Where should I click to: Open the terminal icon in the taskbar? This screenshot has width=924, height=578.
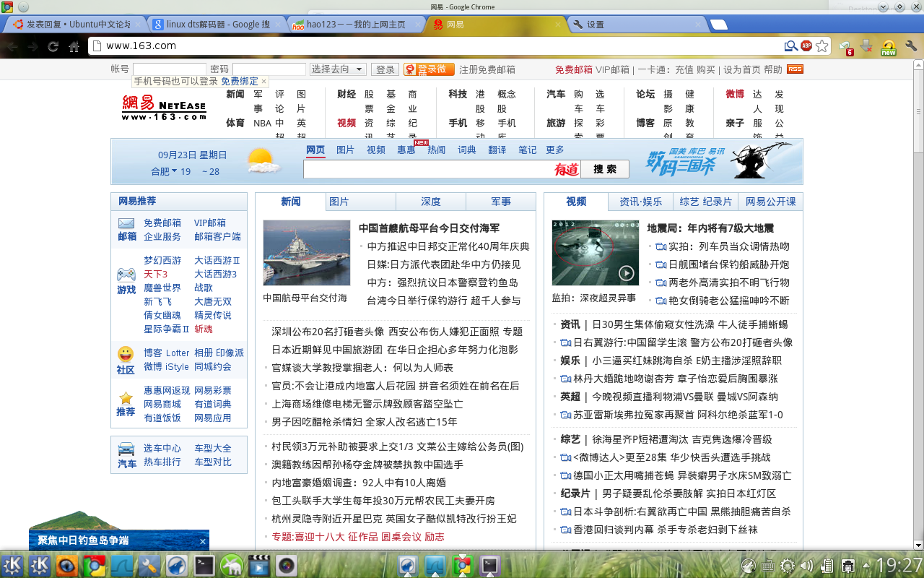[x=204, y=566]
